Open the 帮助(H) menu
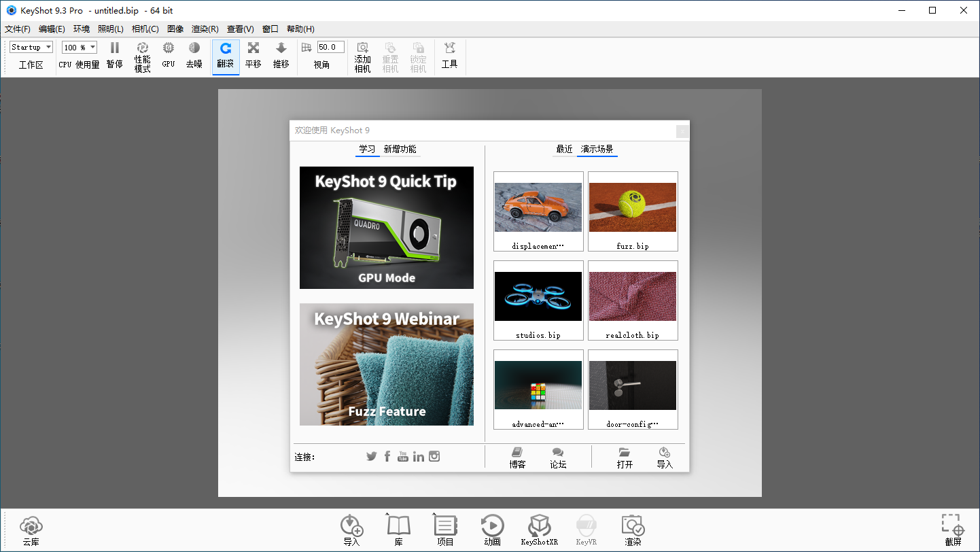The width and height of the screenshot is (980, 552). [x=300, y=29]
